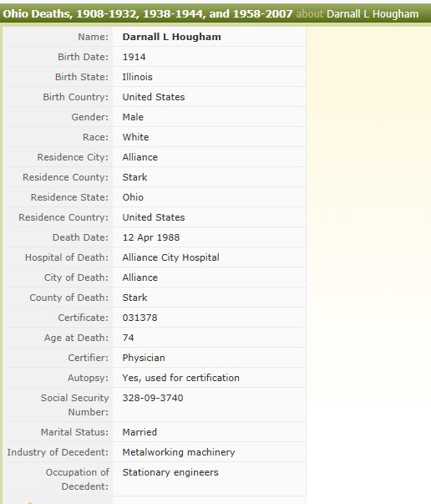The width and height of the screenshot is (431, 504).
Task: Click the death date 12 Apr 1988
Action: pyautogui.click(x=151, y=237)
